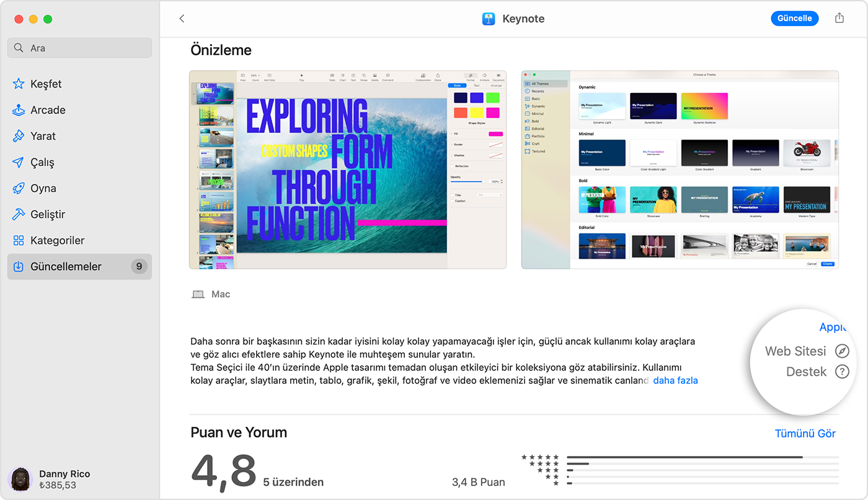Open the Arcade joystick icon
Image resolution: width=868 pixels, height=500 pixels.
coord(19,110)
